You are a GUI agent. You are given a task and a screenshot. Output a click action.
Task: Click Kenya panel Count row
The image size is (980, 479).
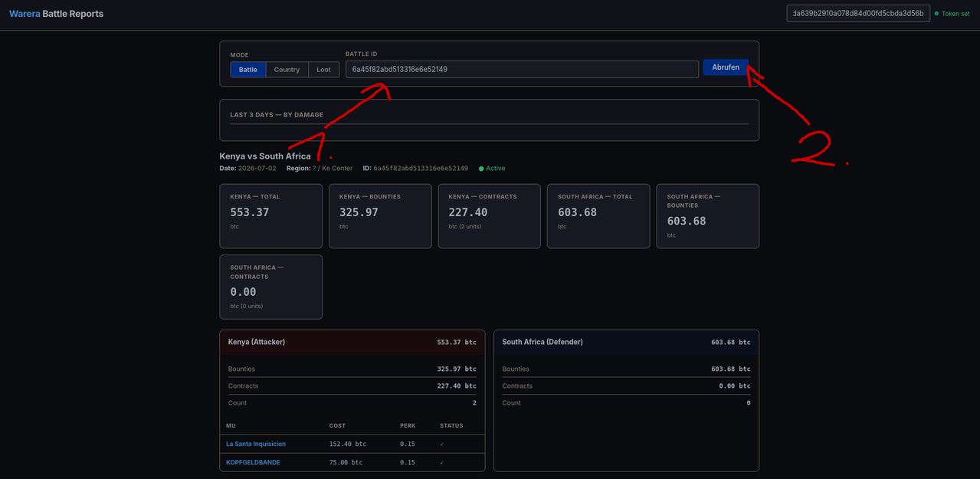tap(352, 402)
